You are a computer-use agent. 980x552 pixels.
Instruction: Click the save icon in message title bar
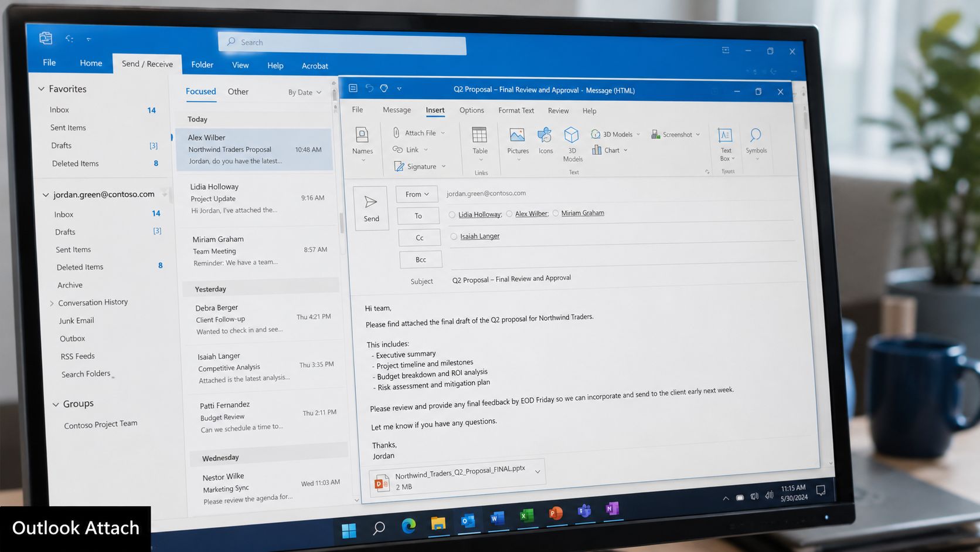[x=353, y=88]
